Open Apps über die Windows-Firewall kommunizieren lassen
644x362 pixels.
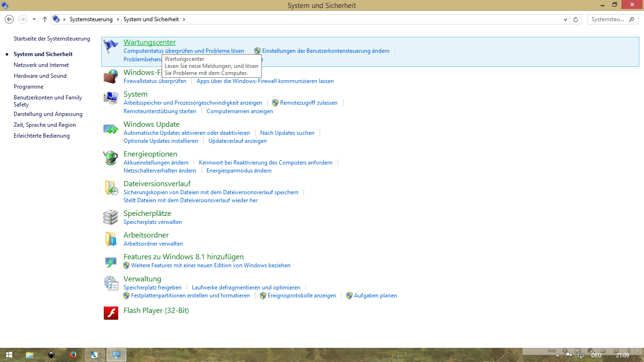[x=265, y=81]
